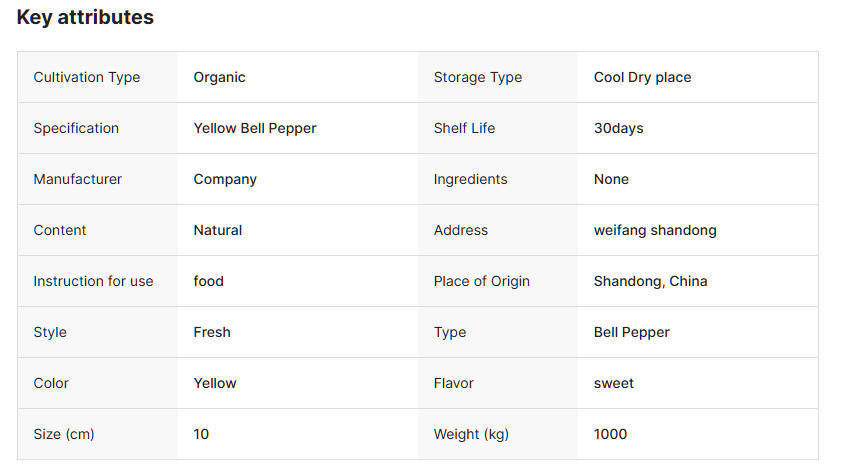This screenshot has width=848, height=470.
Task: Click the Instruction for use label
Action: [93, 281]
